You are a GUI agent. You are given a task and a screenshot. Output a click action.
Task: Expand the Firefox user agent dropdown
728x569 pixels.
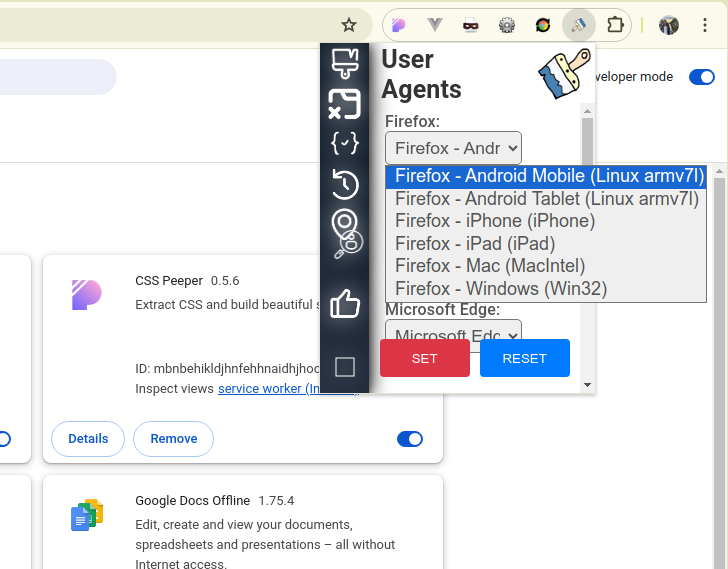[453, 148]
